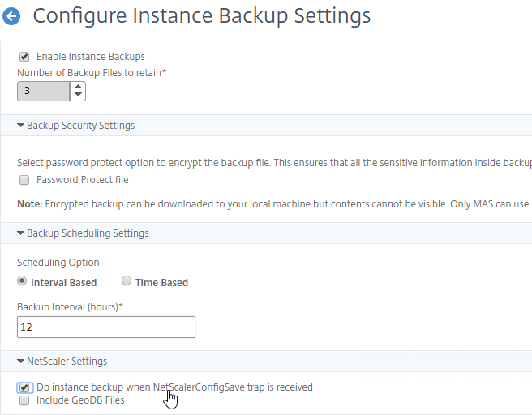The image size is (532, 415).
Task: Check Include GeoDB Files option
Action: pos(24,400)
